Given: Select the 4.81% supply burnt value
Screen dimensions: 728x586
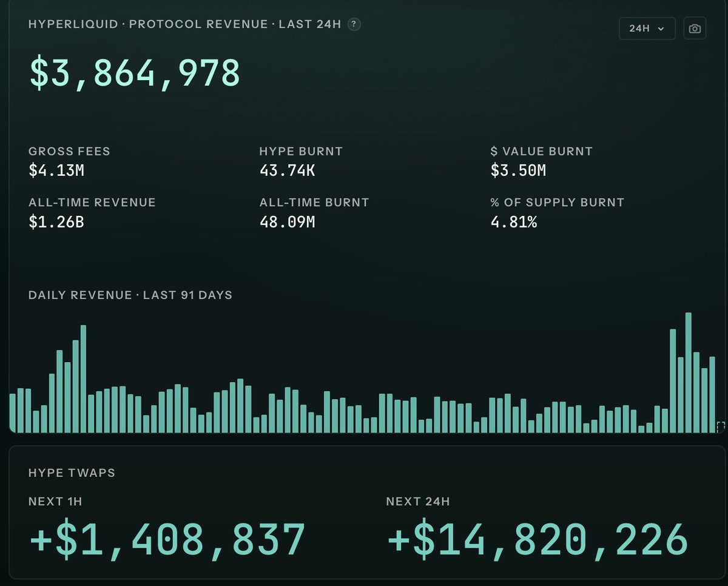Looking at the screenshot, I should point(513,222).
